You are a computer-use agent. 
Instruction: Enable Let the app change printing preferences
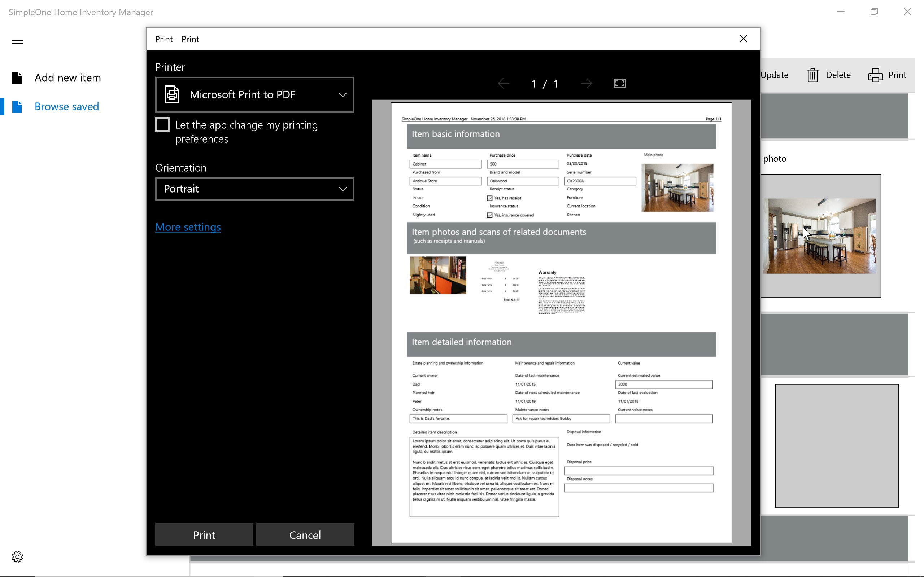pyautogui.click(x=162, y=125)
